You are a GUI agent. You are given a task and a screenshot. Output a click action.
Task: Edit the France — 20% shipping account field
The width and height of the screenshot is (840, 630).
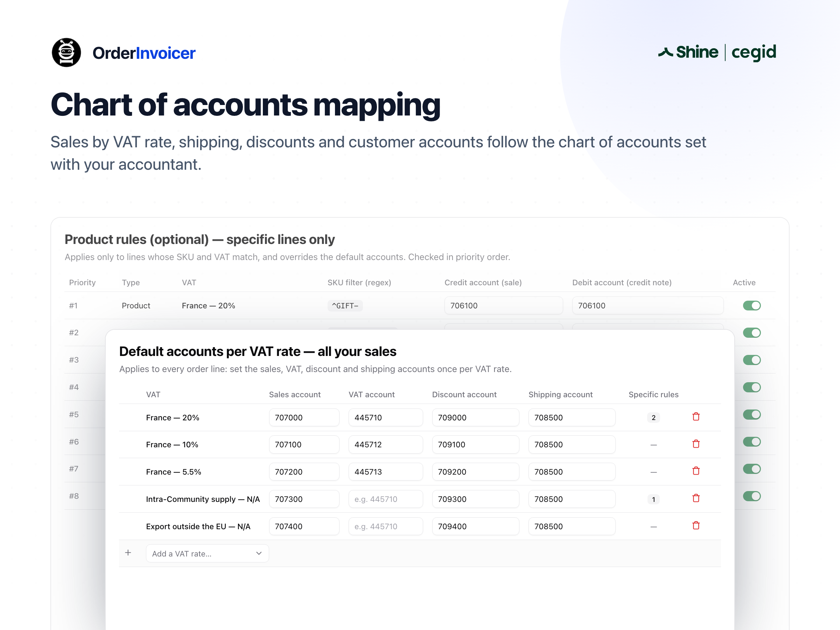coord(572,418)
